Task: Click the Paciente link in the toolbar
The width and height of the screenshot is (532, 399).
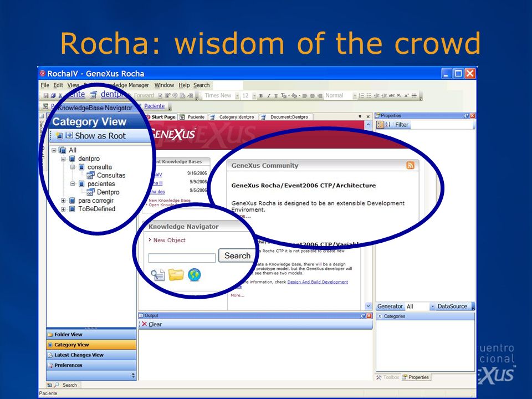Action: pyautogui.click(x=154, y=106)
